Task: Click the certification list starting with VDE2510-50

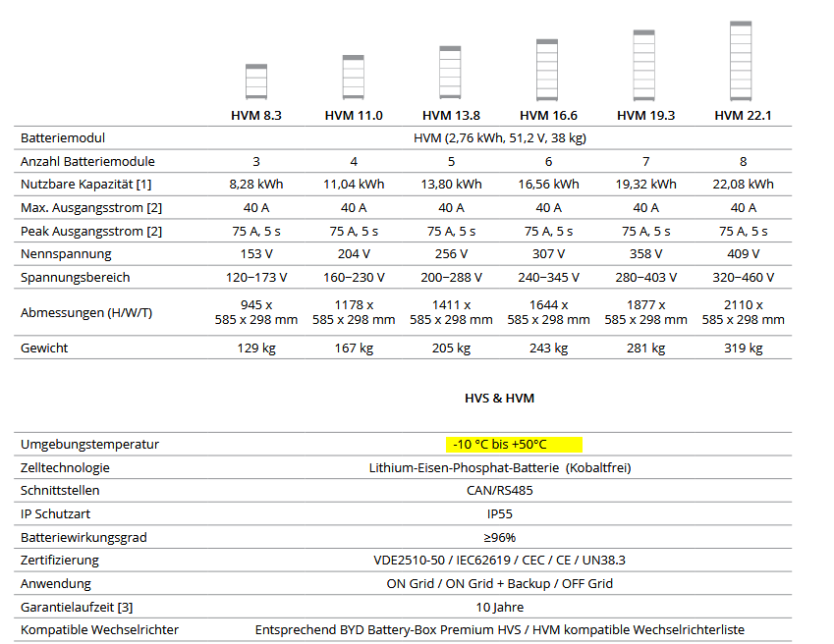Action: coord(500,560)
